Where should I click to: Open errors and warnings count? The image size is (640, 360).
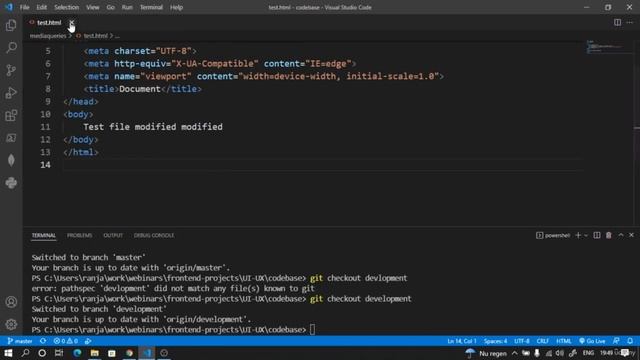66,341
